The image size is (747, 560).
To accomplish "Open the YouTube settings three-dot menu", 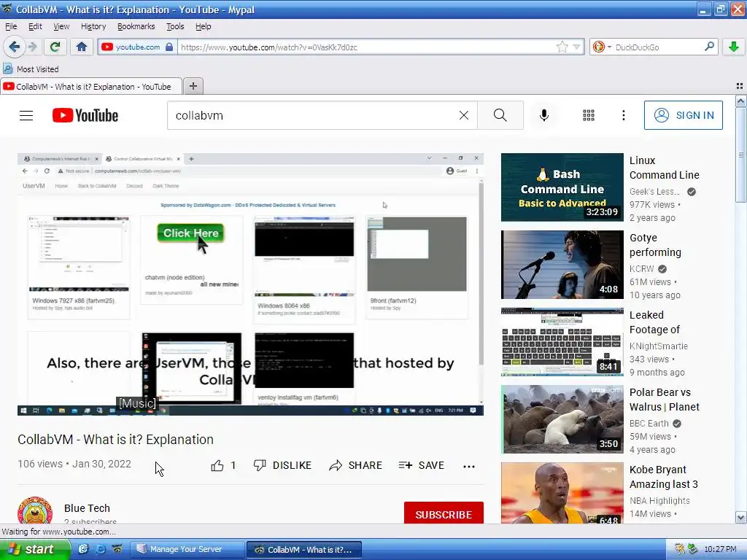I will pos(624,115).
